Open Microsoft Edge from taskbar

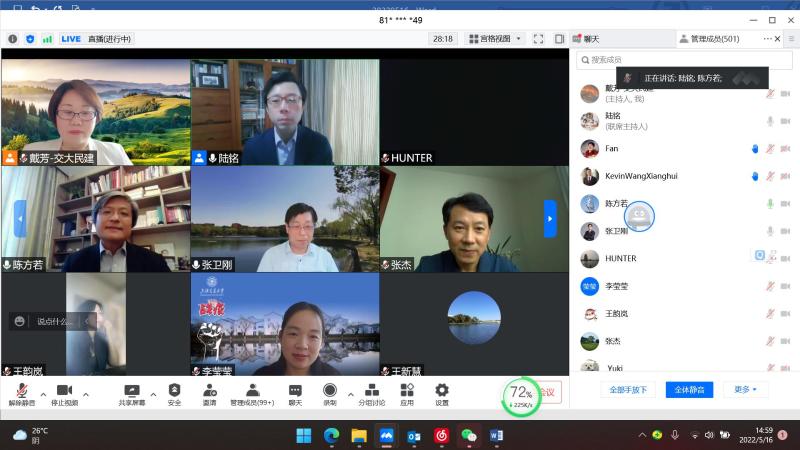click(x=331, y=435)
